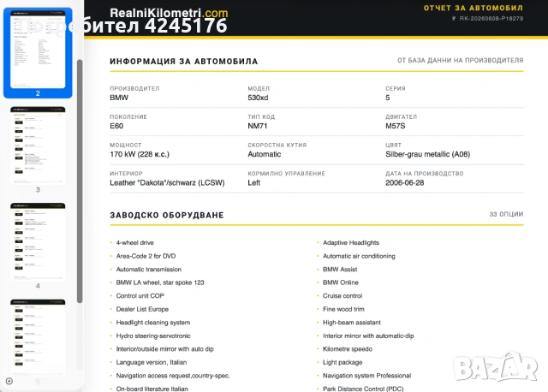Click the '4-wheel drive' option
The width and height of the screenshot is (548, 392).
point(135,242)
